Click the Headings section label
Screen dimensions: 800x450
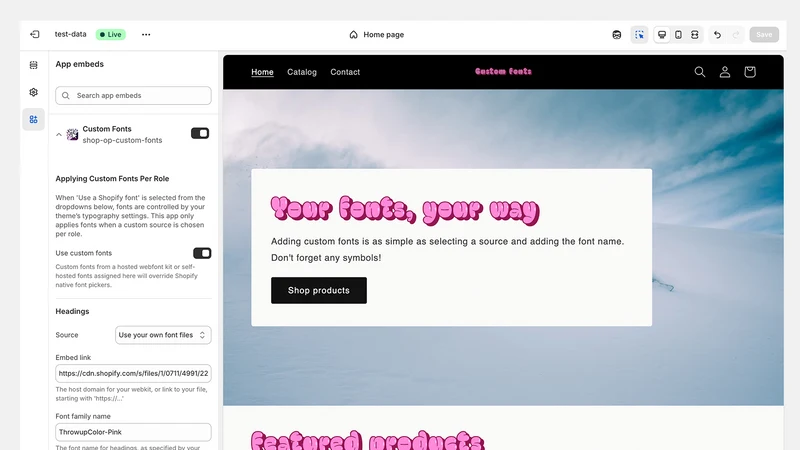(x=72, y=311)
